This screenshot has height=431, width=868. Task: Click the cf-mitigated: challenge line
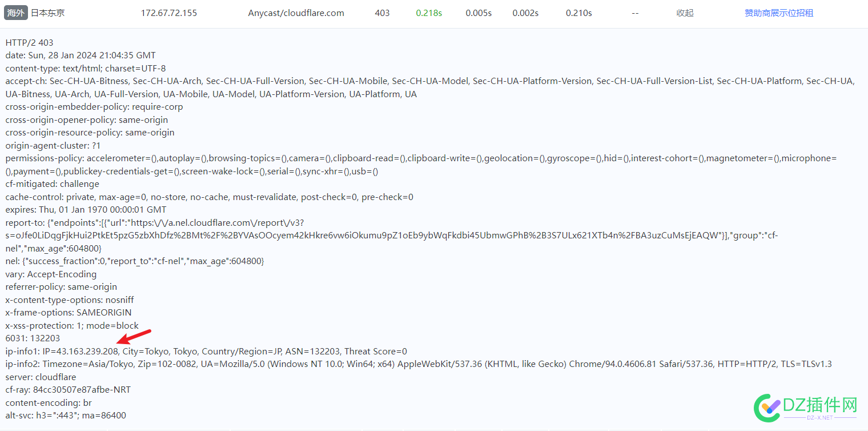pyautogui.click(x=53, y=184)
